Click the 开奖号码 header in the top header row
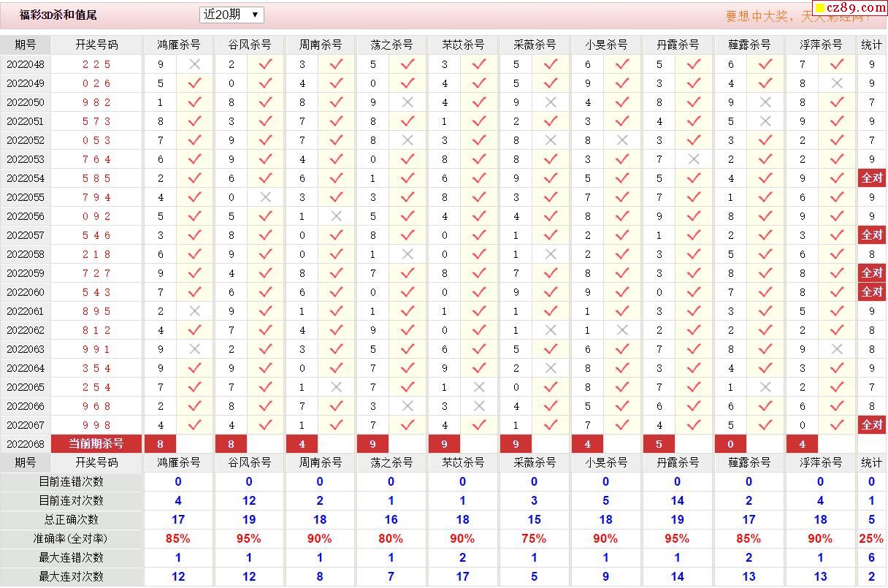Viewport: 888px width, 588px height. (96, 45)
